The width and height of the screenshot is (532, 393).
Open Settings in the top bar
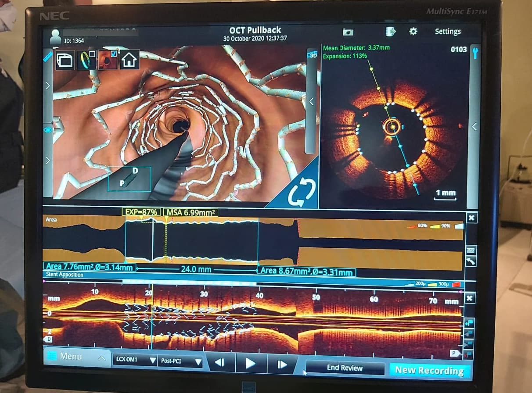click(x=447, y=32)
